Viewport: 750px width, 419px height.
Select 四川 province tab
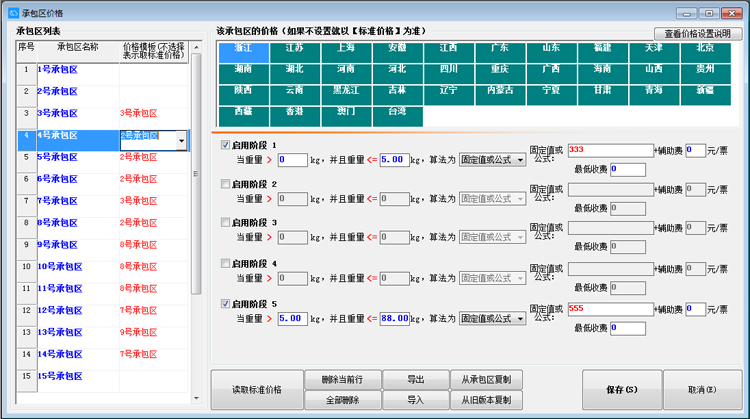point(449,74)
